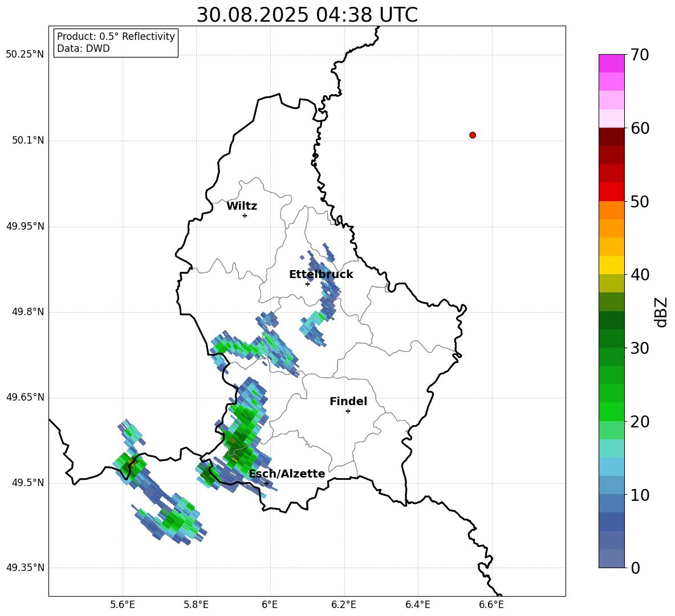Click the 6.2°E longitude label
Image resolution: width=675 pixels, height=616 pixels.
point(344,605)
